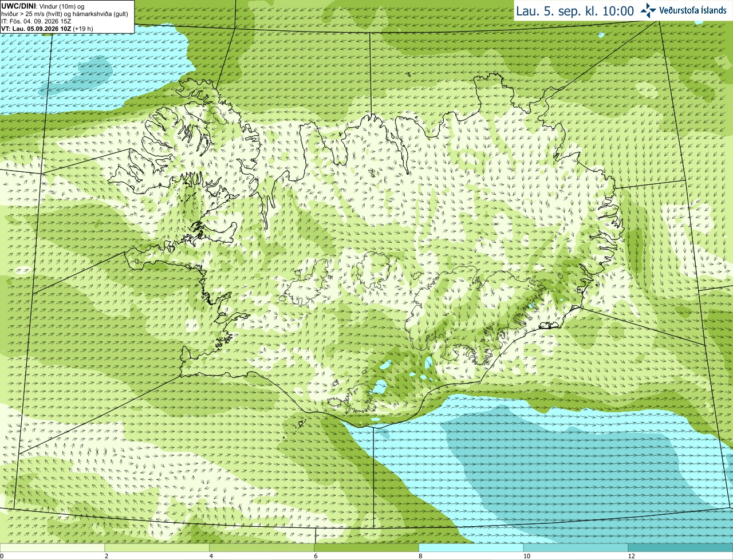The height and width of the screenshot is (560, 733).
Task: Click the legend tick label 2
Action: [107, 556]
